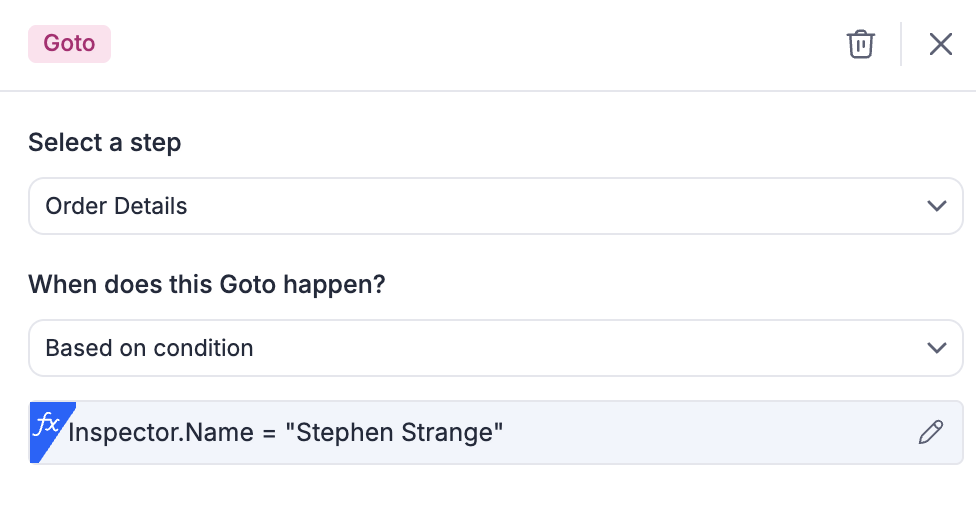Screen dimensions: 976x512
Task: Select the "Based on condition" text in selector
Action: click(x=149, y=348)
